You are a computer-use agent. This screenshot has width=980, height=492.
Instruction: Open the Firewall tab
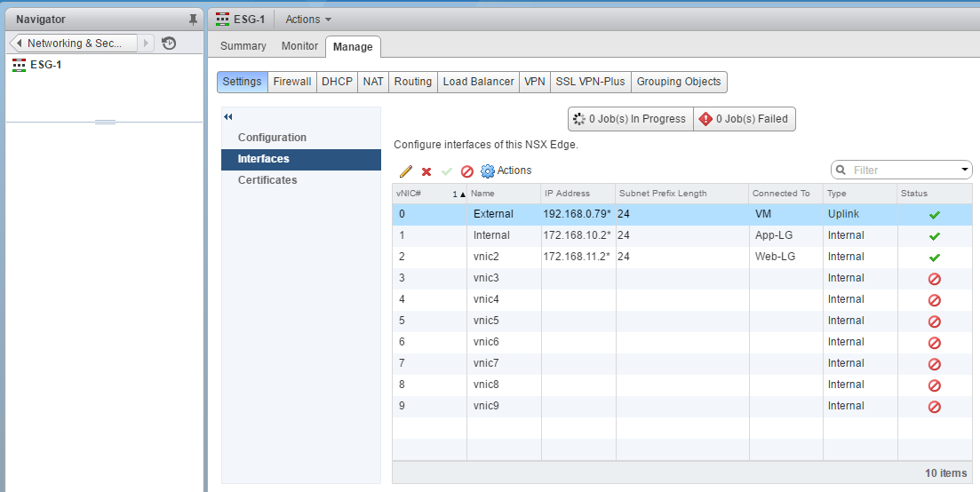coord(292,82)
